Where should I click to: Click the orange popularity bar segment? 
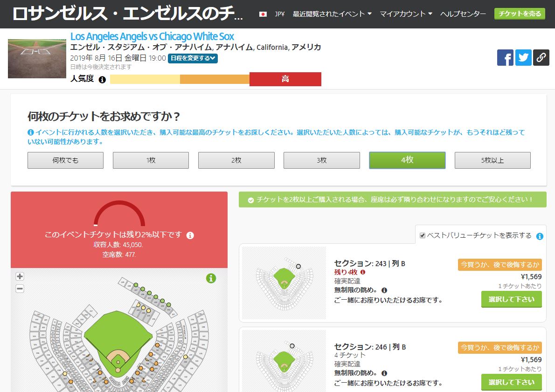point(215,79)
